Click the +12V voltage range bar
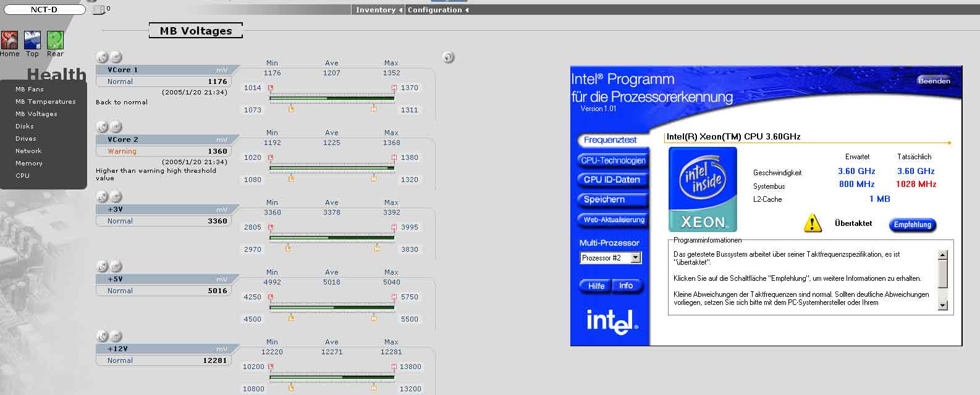This screenshot has width=980, height=395. click(x=332, y=377)
